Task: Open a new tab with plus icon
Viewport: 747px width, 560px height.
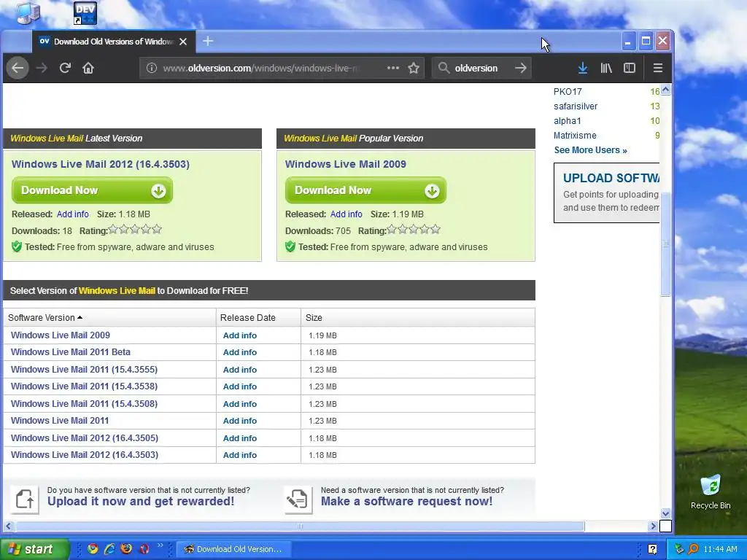Action: (x=208, y=42)
